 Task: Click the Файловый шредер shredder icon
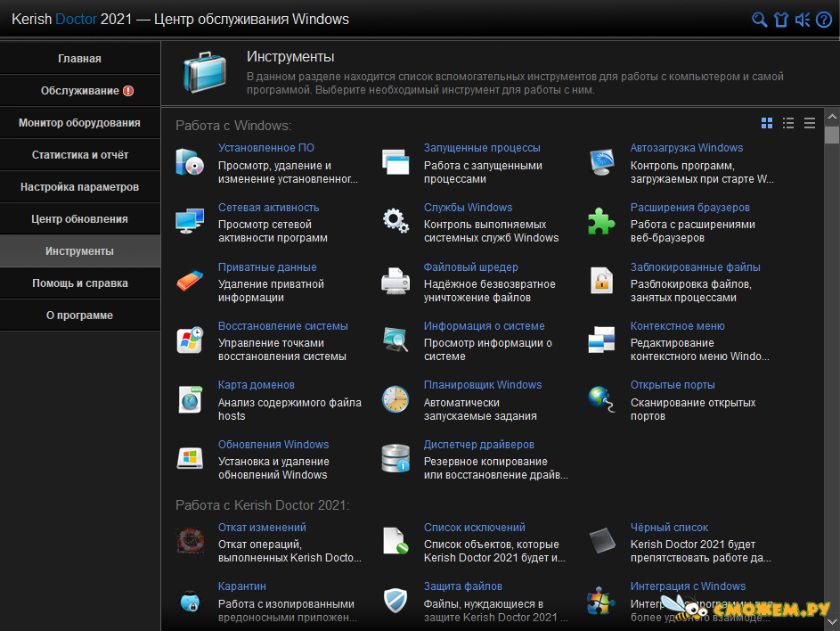click(396, 281)
